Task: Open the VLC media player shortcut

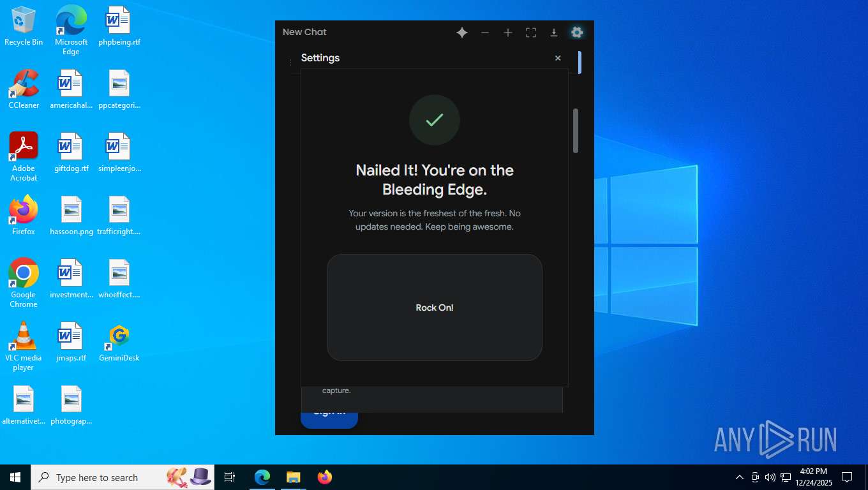Action: coord(24,346)
